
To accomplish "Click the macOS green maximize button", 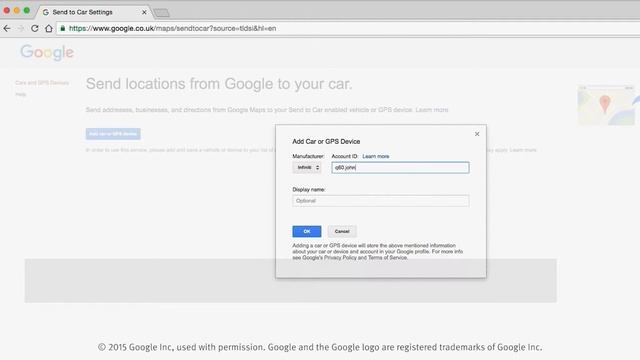I will [x=27, y=10].
